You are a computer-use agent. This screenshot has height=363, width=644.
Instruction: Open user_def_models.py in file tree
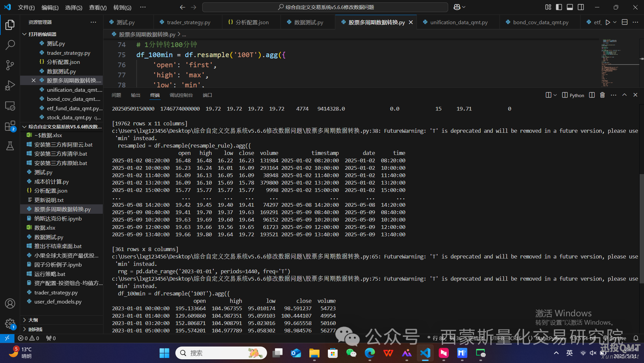click(x=58, y=301)
